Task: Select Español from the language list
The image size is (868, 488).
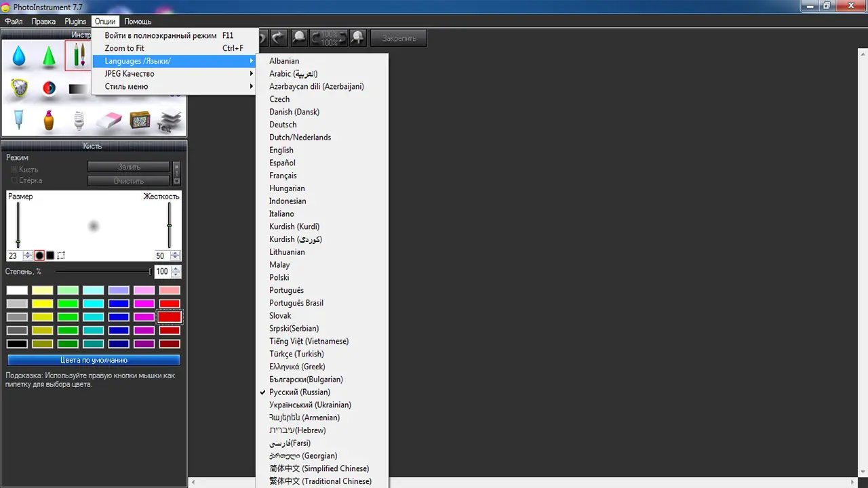Action: click(x=322, y=163)
